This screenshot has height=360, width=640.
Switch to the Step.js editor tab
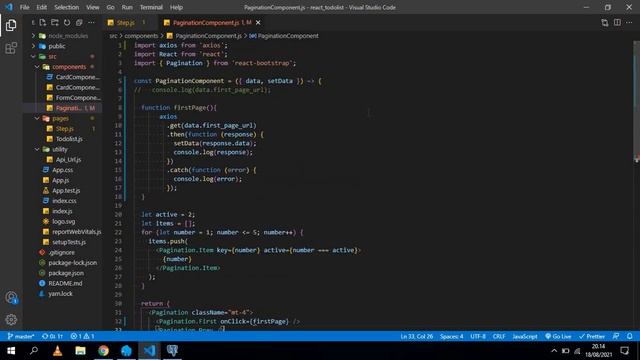[x=127, y=22]
